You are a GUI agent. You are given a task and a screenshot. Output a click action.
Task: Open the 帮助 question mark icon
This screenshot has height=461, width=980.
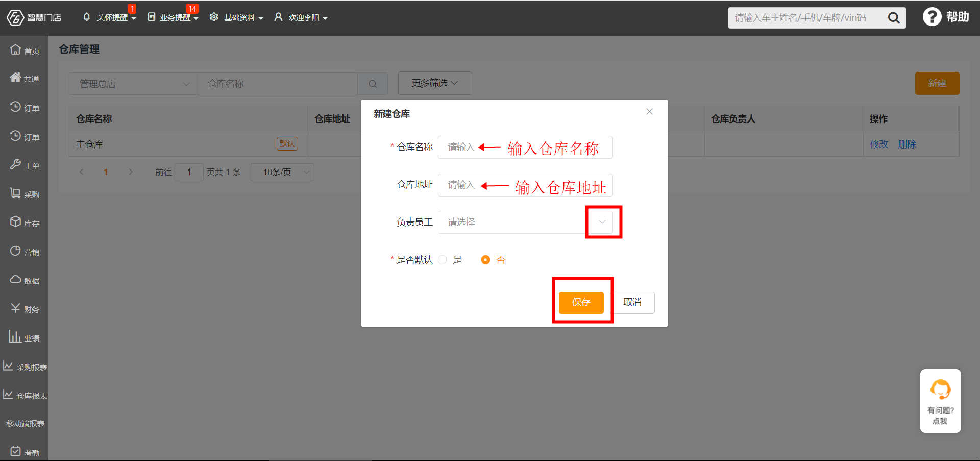pyautogui.click(x=932, y=17)
